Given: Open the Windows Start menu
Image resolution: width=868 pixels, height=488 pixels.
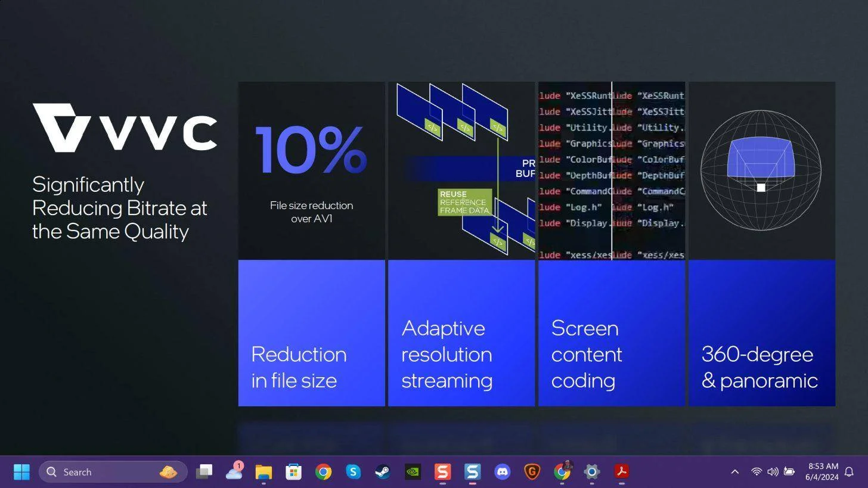Looking at the screenshot, I should point(21,472).
